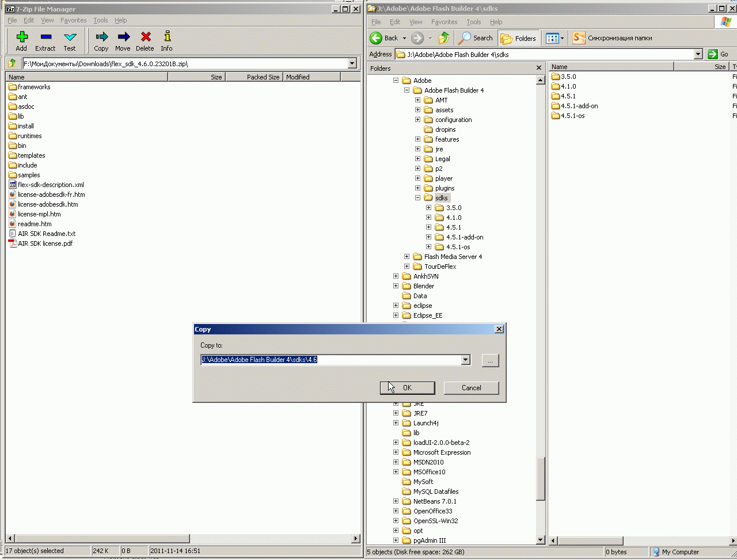
Task: Click the Back button in Explorer
Action: pyautogui.click(x=384, y=38)
